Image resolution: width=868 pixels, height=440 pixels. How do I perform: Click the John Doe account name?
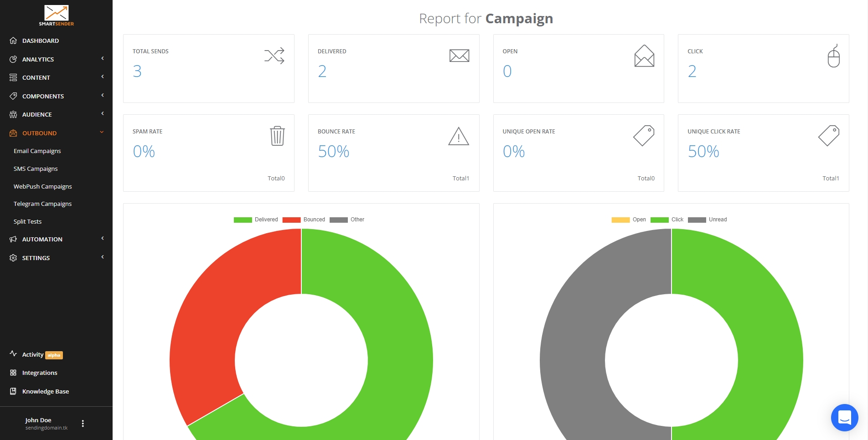click(38, 420)
